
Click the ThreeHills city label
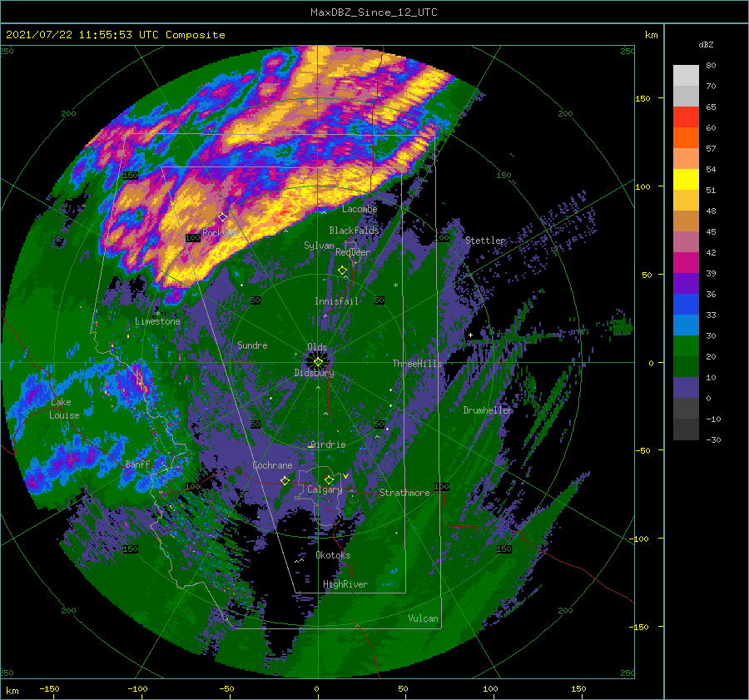pos(418,364)
